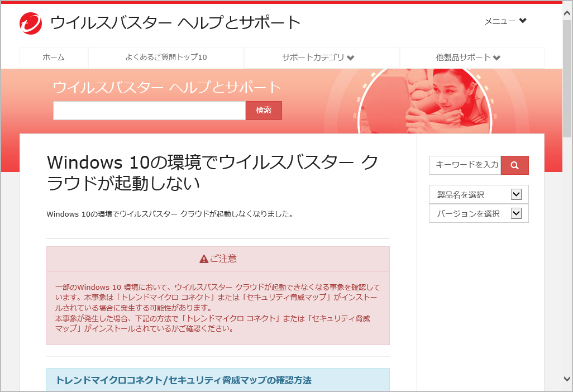Screen dimensions: 573x392
Task: Click the chevron icon beside メニュー
Action: point(522,21)
